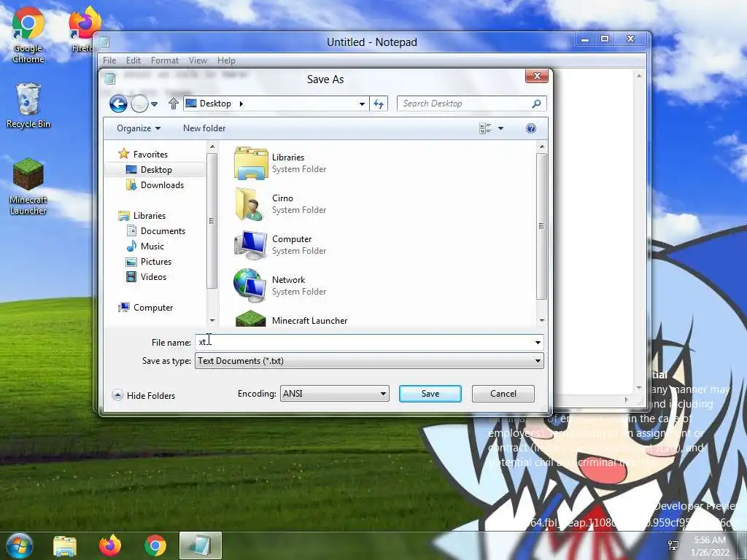The width and height of the screenshot is (747, 560).
Task: Click navigation pane scroll up arrow
Action: 212,147
